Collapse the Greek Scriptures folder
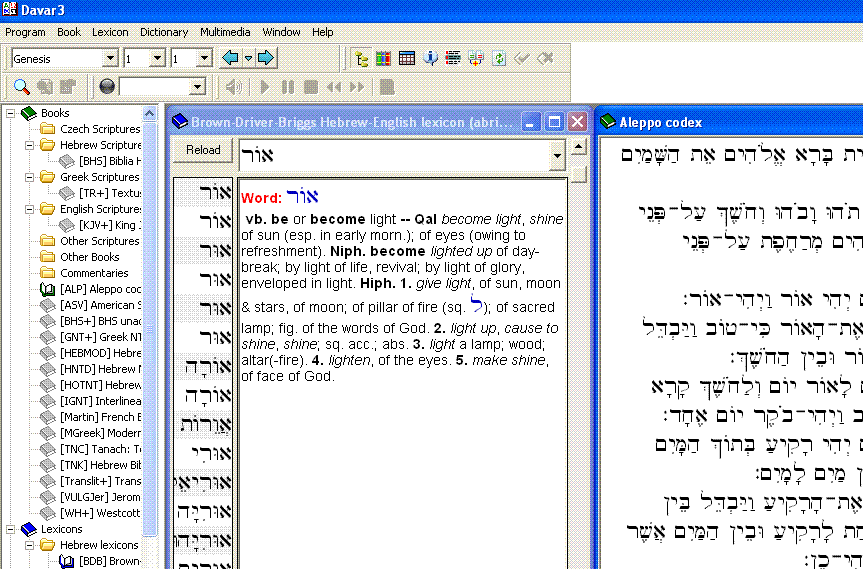Screen dimensions: 863x569 click(x=30, y=177)
